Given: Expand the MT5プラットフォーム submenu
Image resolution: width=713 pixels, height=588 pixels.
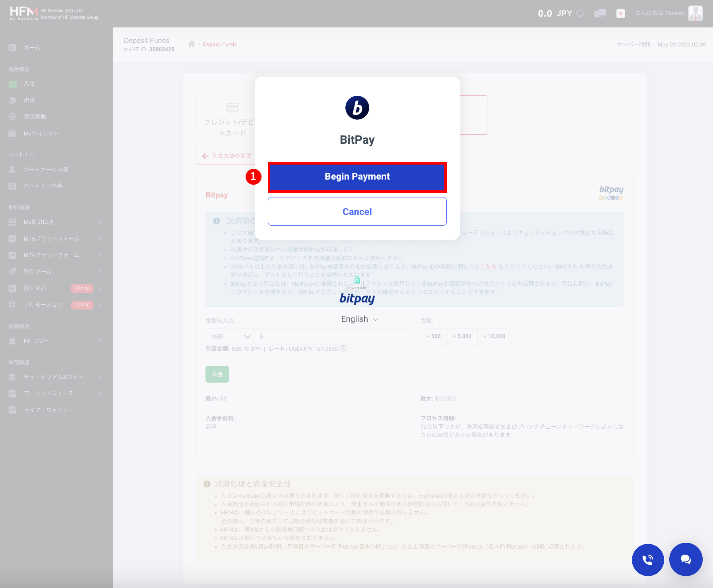Looking at the screenshot, I should (x=51, y=238).
